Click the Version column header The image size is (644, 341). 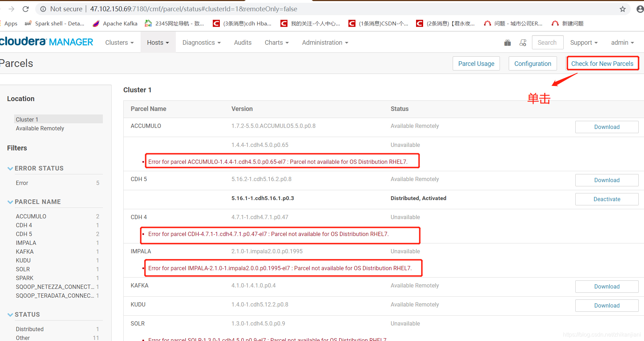click(x=242, y=109)
